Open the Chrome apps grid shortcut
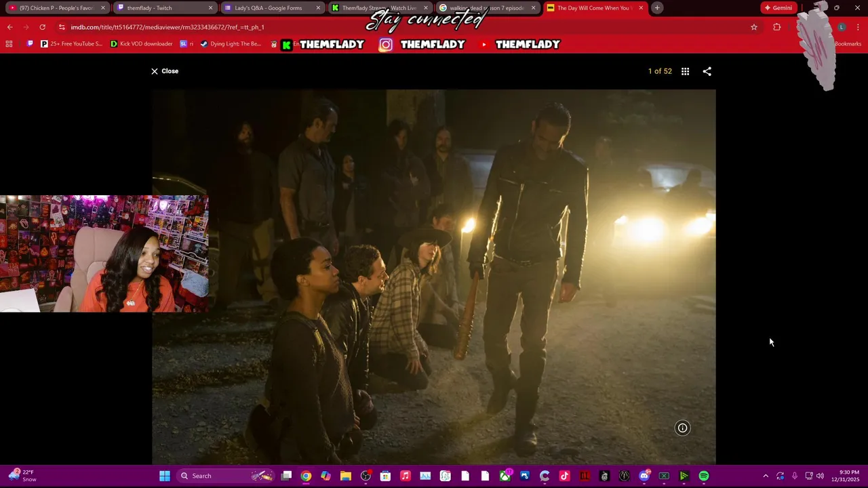Screen dimensions: 868x488 pos(9,44)
